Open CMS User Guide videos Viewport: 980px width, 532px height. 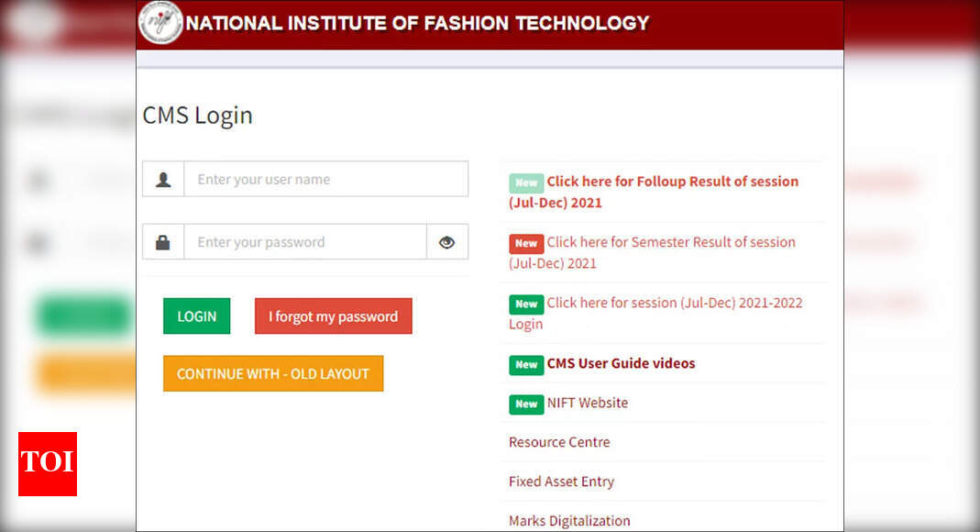pyautogui.click(x=621, y=364)
